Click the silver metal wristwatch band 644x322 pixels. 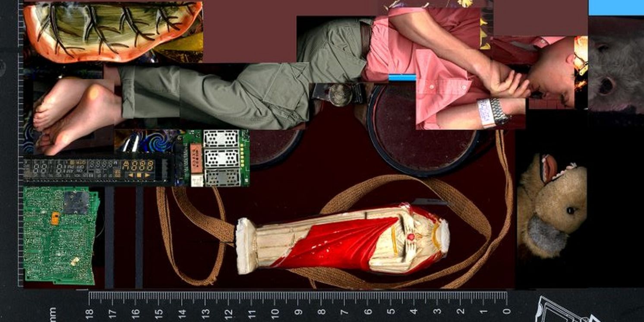click(500, 112)
